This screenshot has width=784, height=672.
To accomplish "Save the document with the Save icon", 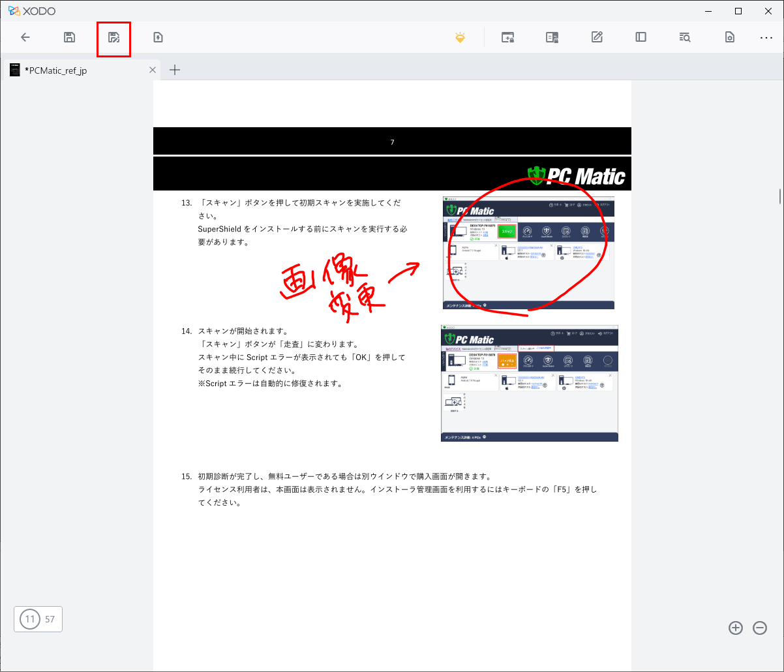I will click(x=69, y=38).
